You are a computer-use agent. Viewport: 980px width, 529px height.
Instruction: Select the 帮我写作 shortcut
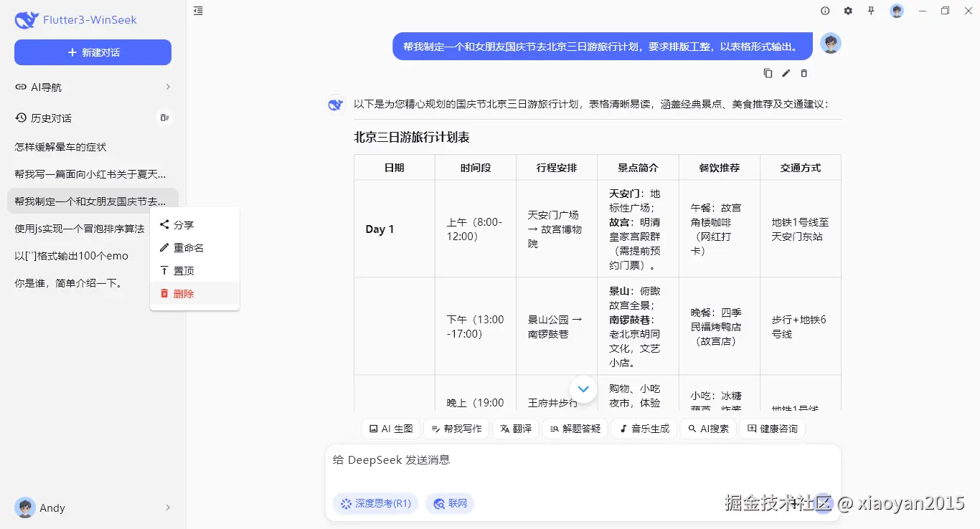pyautogui.click(x=456, y=428)
